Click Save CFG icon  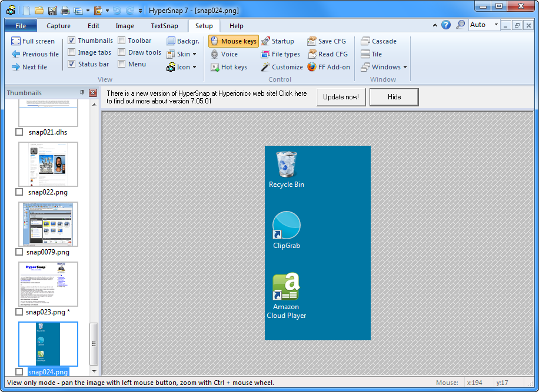tap(312, 41)
